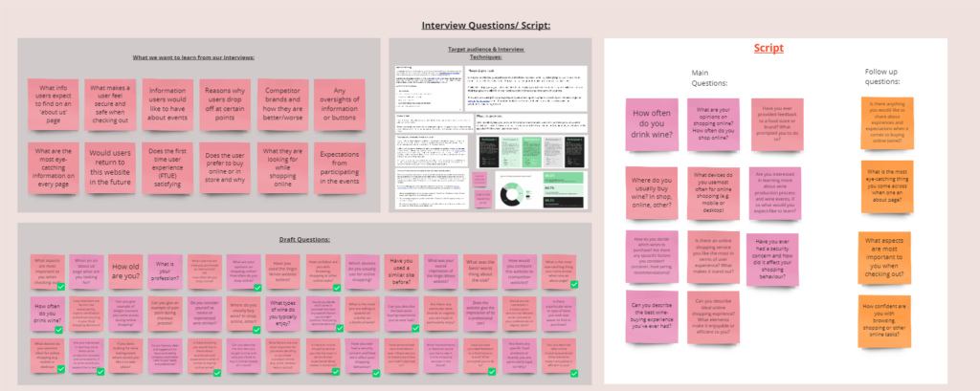The height and width of the screenshot is (391, 980).
Task: Select draft note 'What was the best/worst thing about the site?'
Action: pyautogui.click(x=480, y=272)
